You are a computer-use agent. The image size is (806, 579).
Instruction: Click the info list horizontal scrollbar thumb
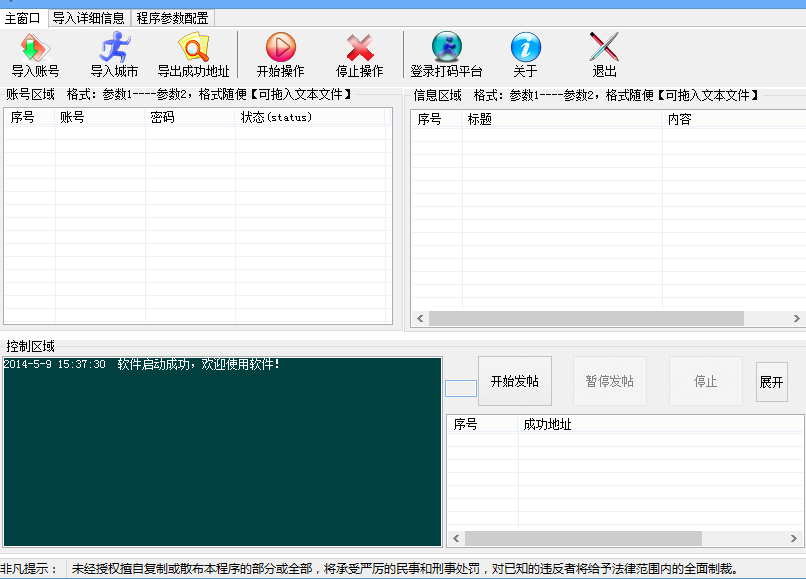pos(587,318)
